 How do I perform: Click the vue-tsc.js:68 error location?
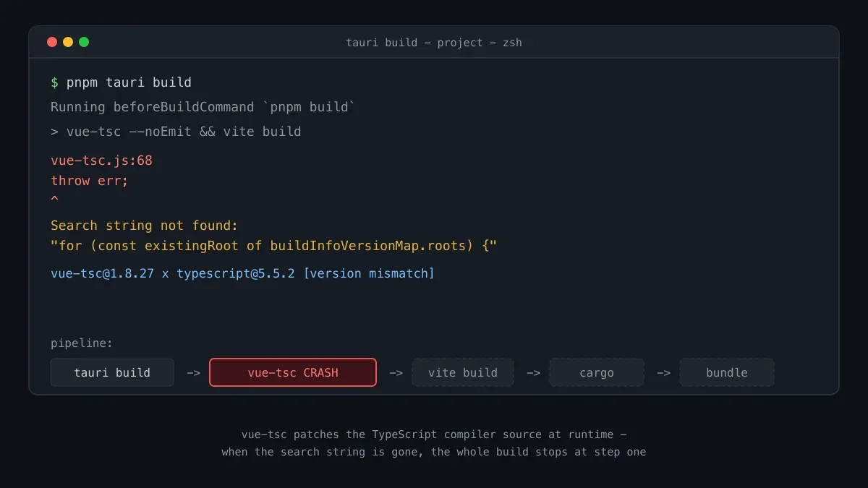click(101, 160)
